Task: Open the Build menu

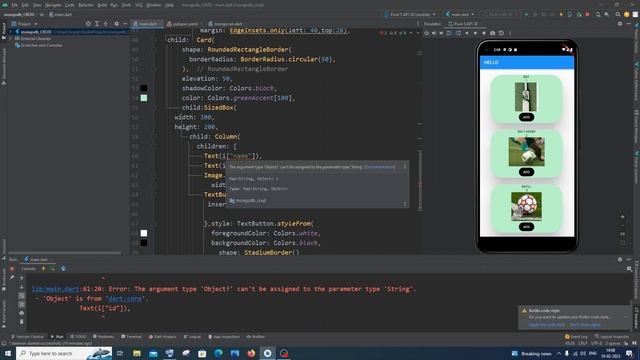Action: (x=102, y=5)
